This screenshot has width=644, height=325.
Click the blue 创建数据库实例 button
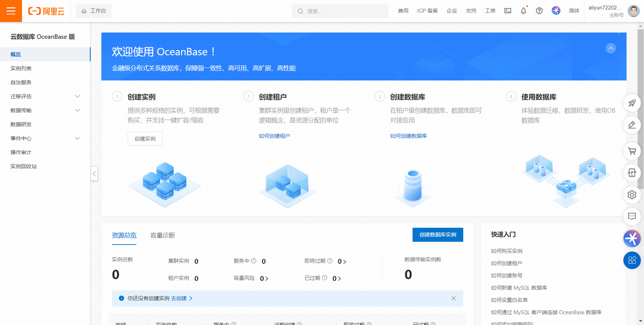pos(438,235)
